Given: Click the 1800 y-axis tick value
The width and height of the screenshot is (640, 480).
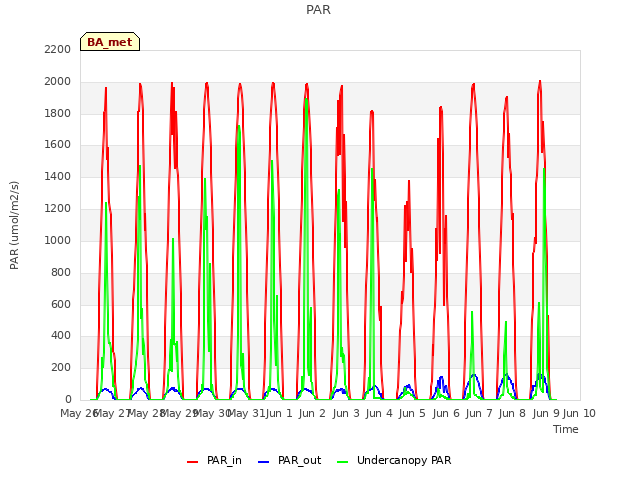Looking at the screenshot, I should tap(58, 113).
